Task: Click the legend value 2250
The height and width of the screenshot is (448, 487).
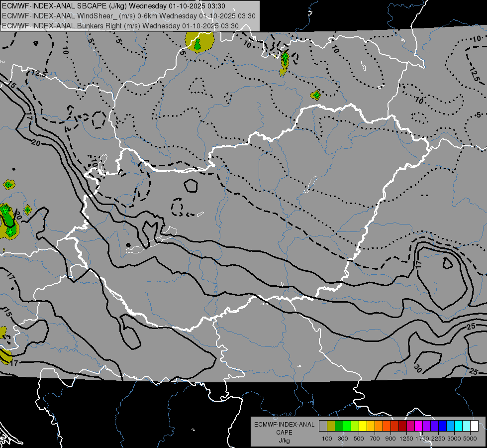Action: coord(438,439)
